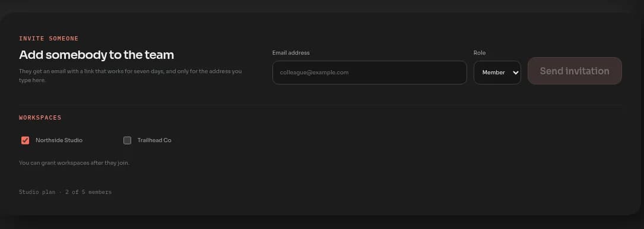The height and width of the screenshot is (229, 644).
Task: Uncheck the Northside Studio workspace checkbox
Action: (x=25, y=140)
